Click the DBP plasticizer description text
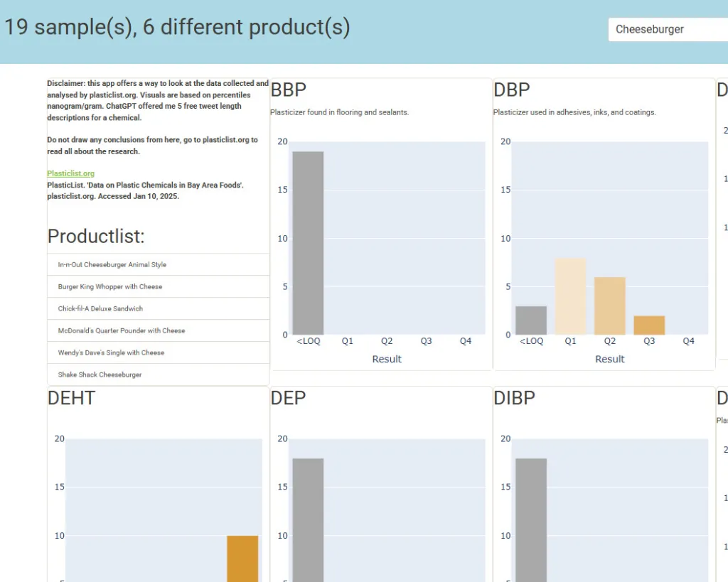Viewport: 728px width, 582px height. coord(574,112)
